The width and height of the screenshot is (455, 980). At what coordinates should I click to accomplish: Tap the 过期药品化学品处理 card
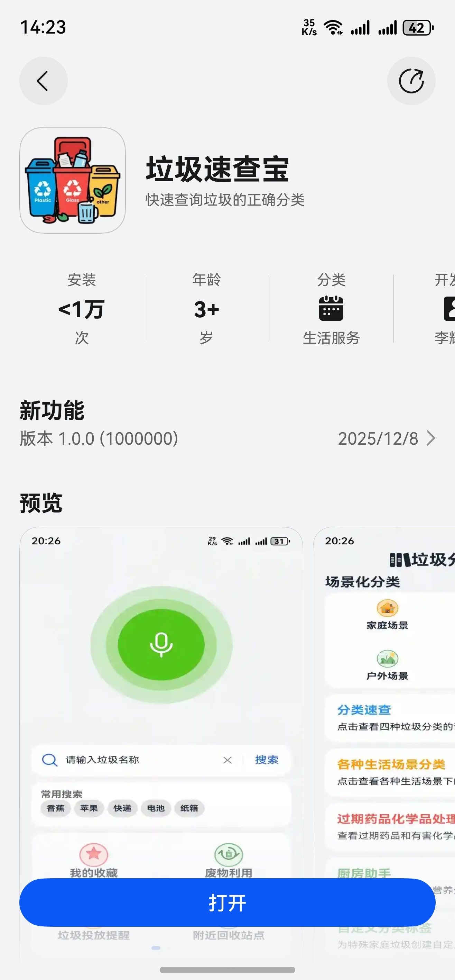(390, 827)
